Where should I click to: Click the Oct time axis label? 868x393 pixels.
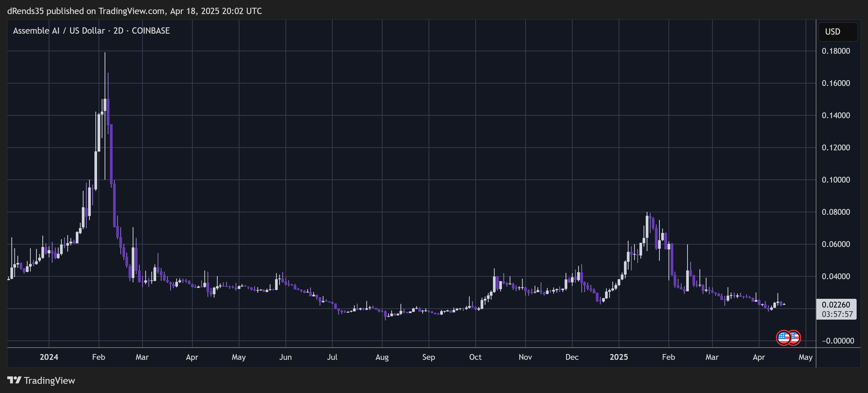pyautogui.click(x=475, y=357)
